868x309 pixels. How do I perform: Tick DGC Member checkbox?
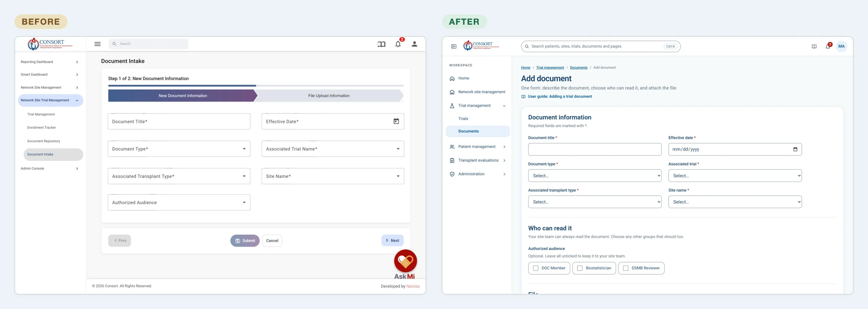[536, 268]
